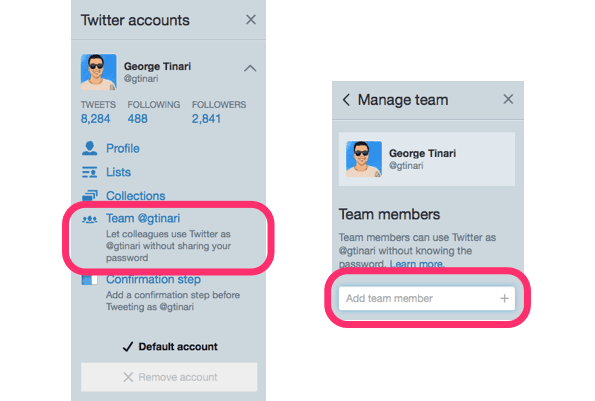Click the X icon on Remove account
The height and width of the screenshot is (401, 595).
(128, 377)
